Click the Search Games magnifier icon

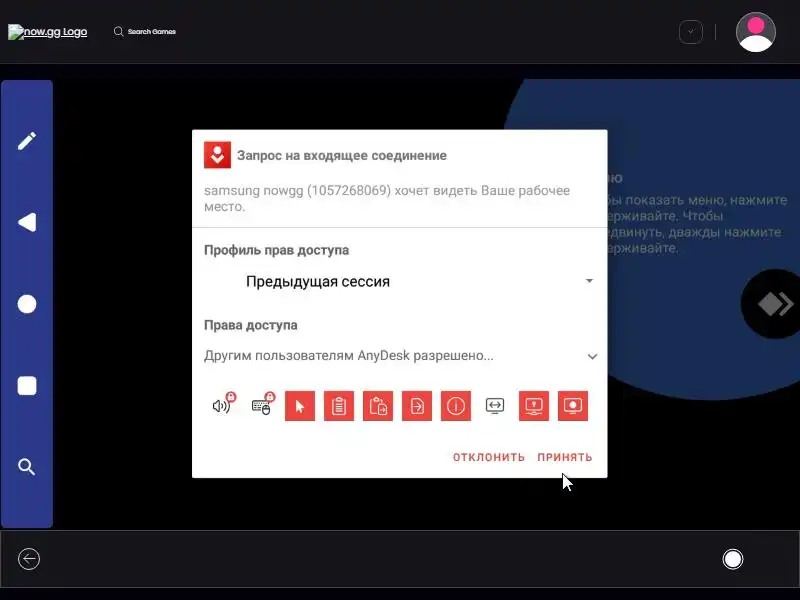point(118,32)
